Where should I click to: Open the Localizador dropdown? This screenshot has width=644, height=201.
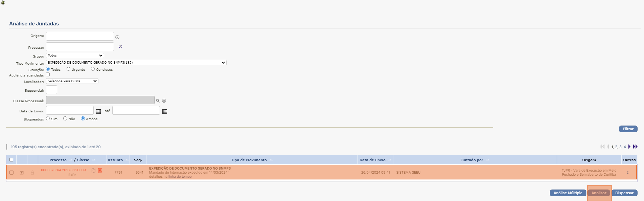click(72, 81)
